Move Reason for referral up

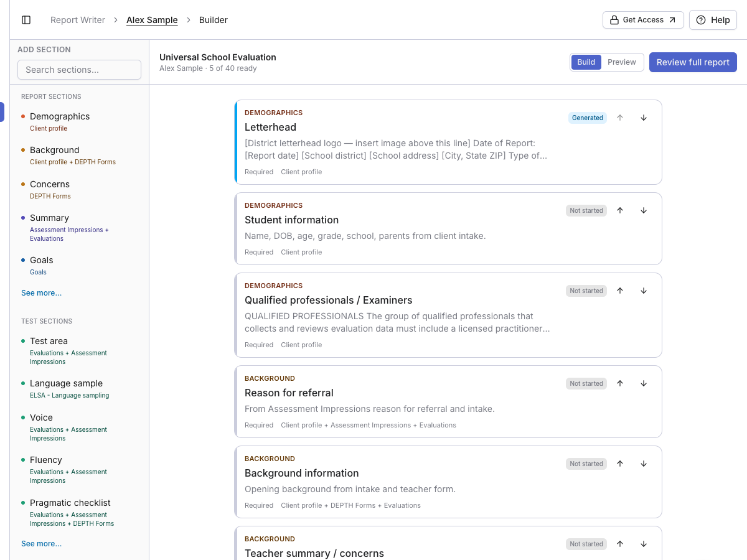(x=620, y=383)
